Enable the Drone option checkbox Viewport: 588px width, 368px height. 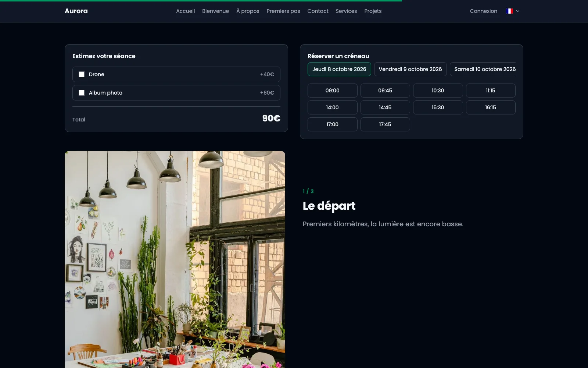pos(82,74)
